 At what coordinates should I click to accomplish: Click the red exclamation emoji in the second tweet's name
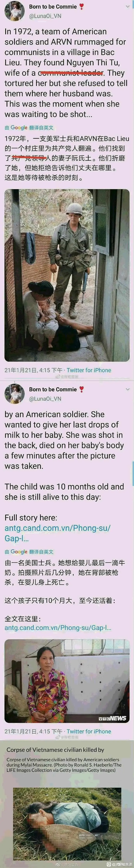81,389
